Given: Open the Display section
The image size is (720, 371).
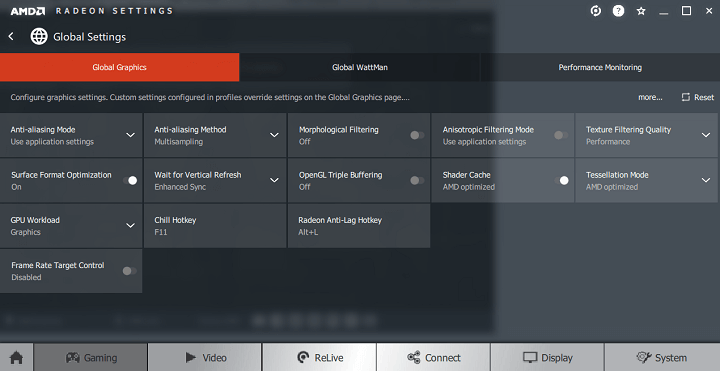Looking at the screenshot, I should pyautogui.click(x=547, y=357).
